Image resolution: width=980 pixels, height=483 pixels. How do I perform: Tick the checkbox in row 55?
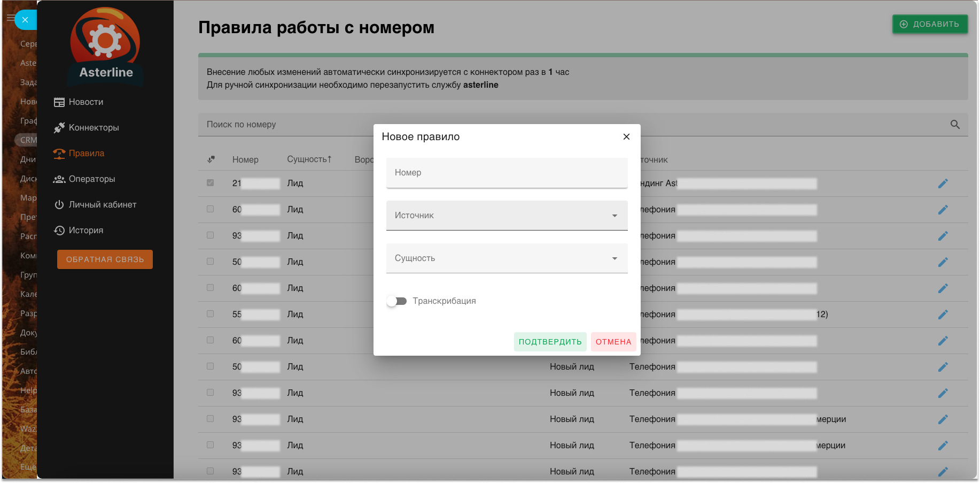(211, 314)
